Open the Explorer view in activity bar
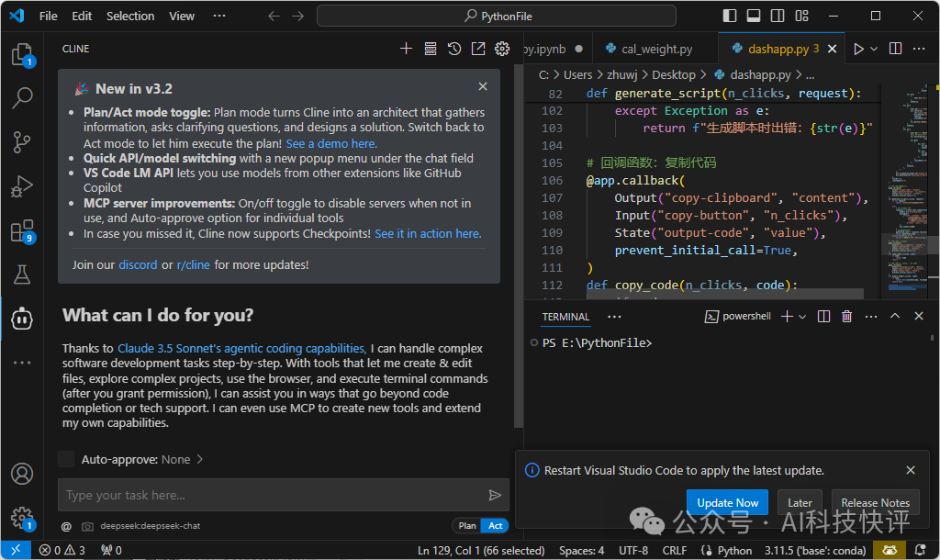Image resolution: width=940 pixels, height=560 pixels. click(22, 54)
